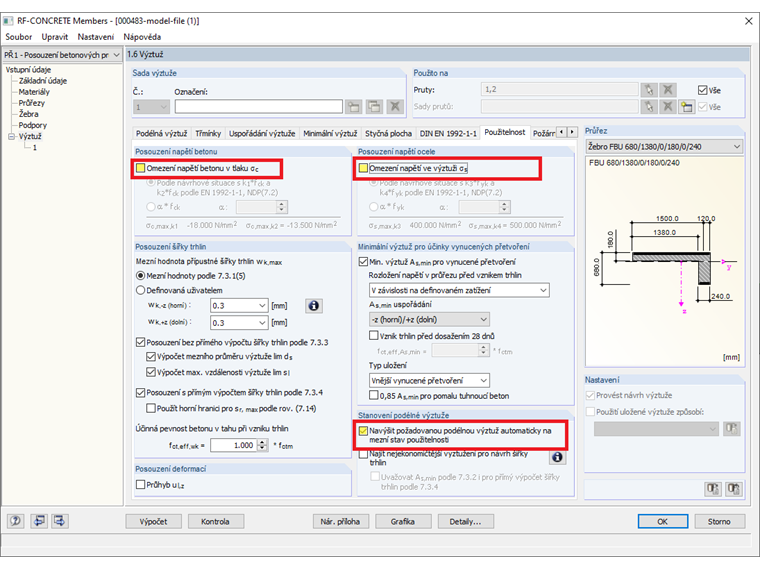The width and height of the screenshot is (760, 570).
Task: Cancel with the Storno button
Action: (719, 522)
